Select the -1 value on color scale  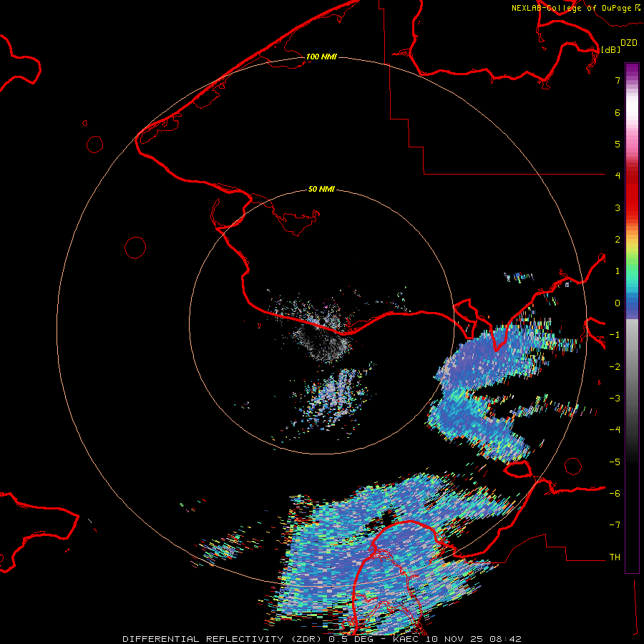click(615, 335)
